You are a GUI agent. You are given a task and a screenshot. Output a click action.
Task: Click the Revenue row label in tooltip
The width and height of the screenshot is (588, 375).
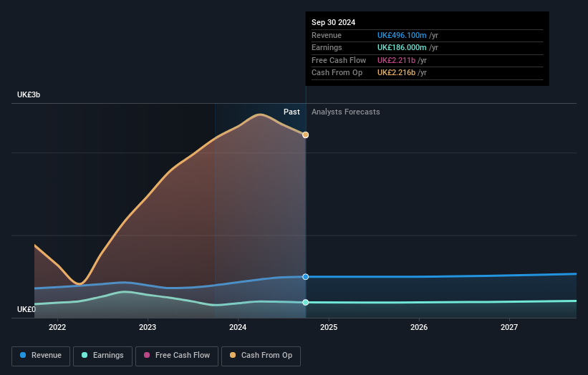coord(327,35)
